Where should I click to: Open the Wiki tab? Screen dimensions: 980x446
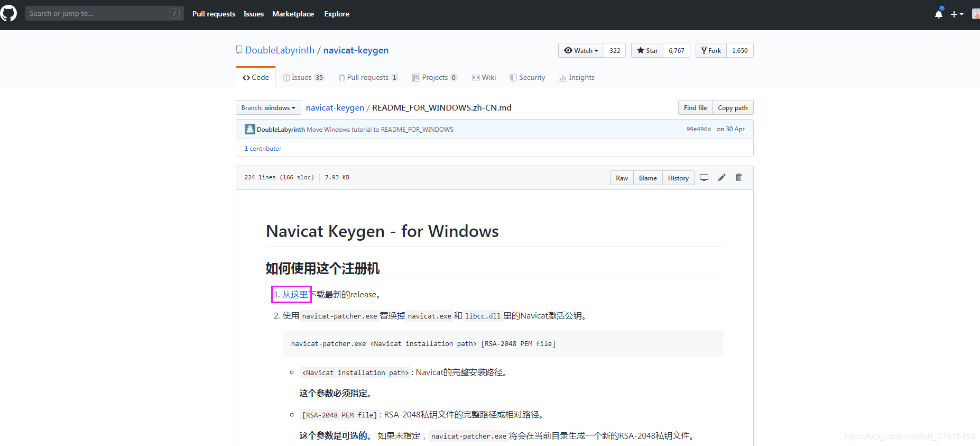pos(484,77)
